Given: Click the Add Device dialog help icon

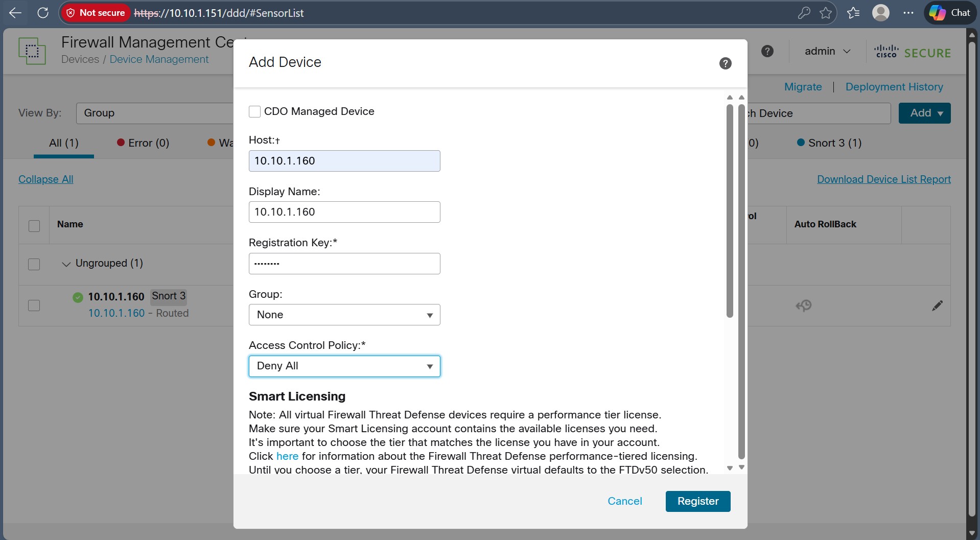Looking at the screenshot, I should point(725,63).
